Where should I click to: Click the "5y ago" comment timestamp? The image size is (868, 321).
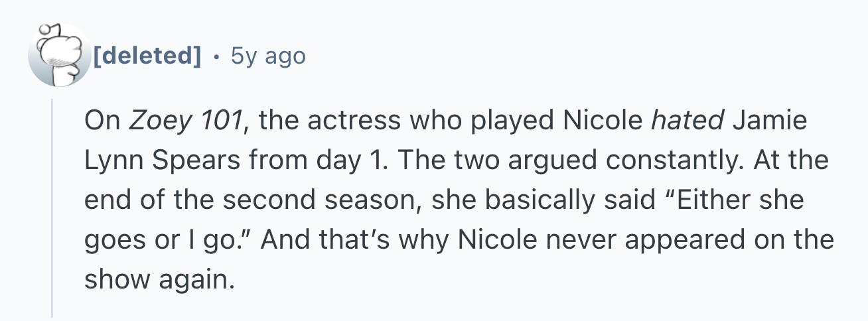pos(268,56)
